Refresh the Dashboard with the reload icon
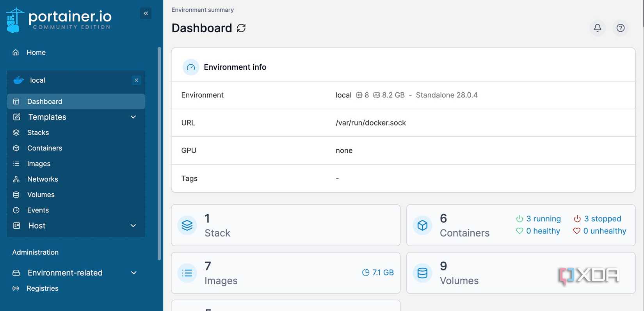 241,28
